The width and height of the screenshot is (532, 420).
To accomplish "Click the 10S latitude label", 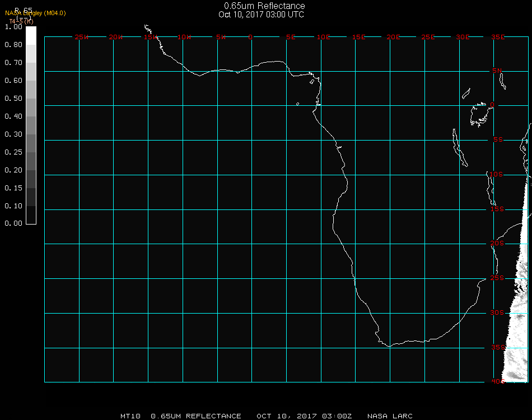I will [x=496, y=174].
